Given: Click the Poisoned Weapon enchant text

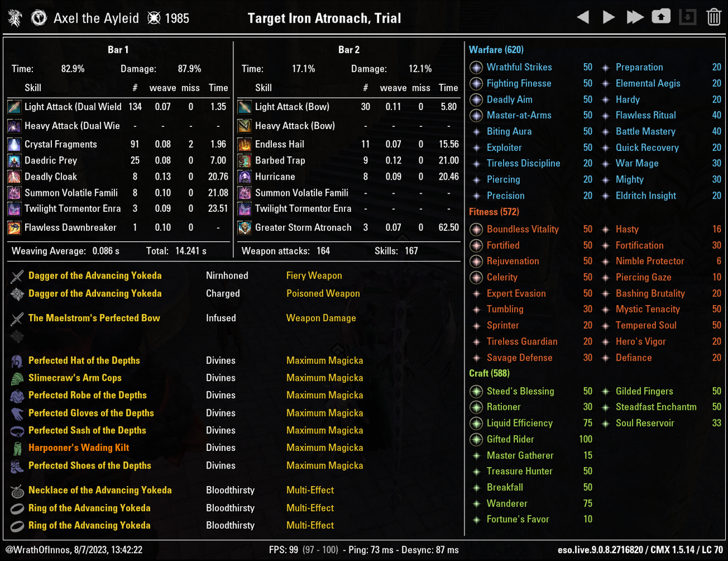Looking at the screenshot, I should pos(323,293).
